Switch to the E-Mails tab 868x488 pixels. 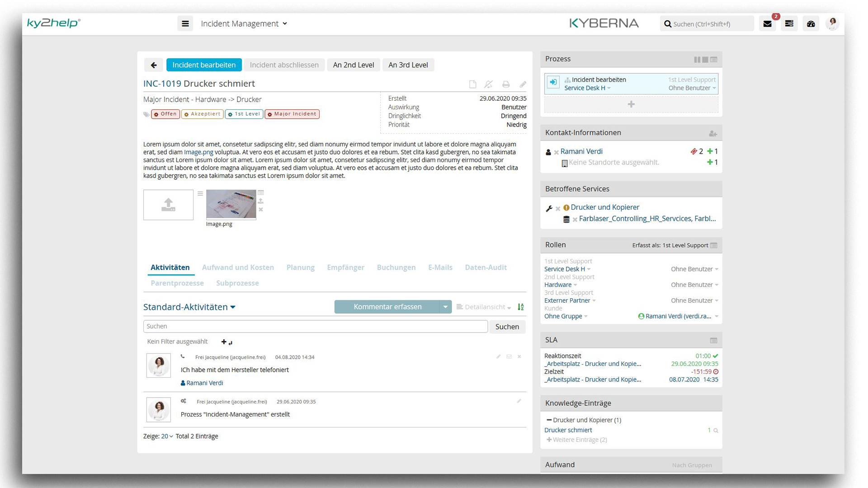click(x=440, y=267)
